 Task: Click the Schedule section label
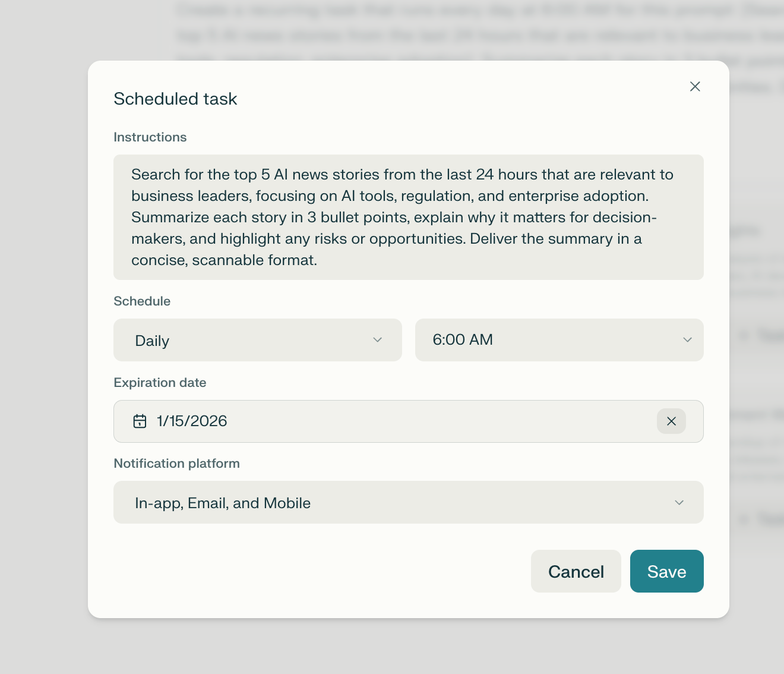(142, 301)
